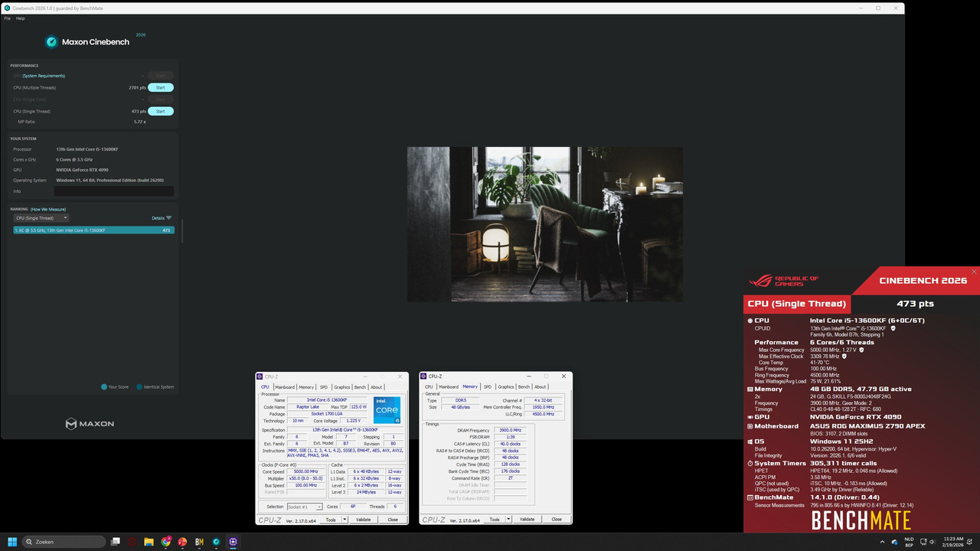980x551 pixels.
Task: Open the System Requirements link
Action: (44, 76)
